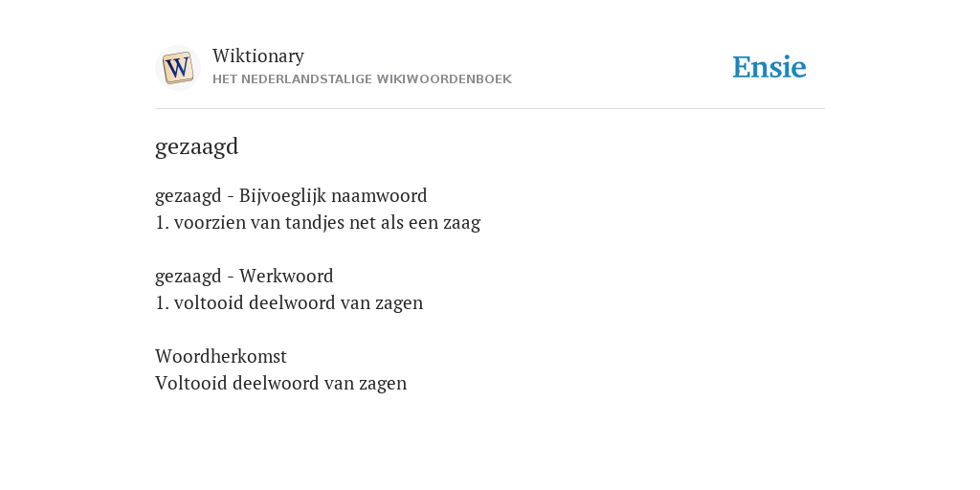The width and height of the screenshot is (980, 490).
Task: Open the Ensie logo link
Action: coord(769,68)
